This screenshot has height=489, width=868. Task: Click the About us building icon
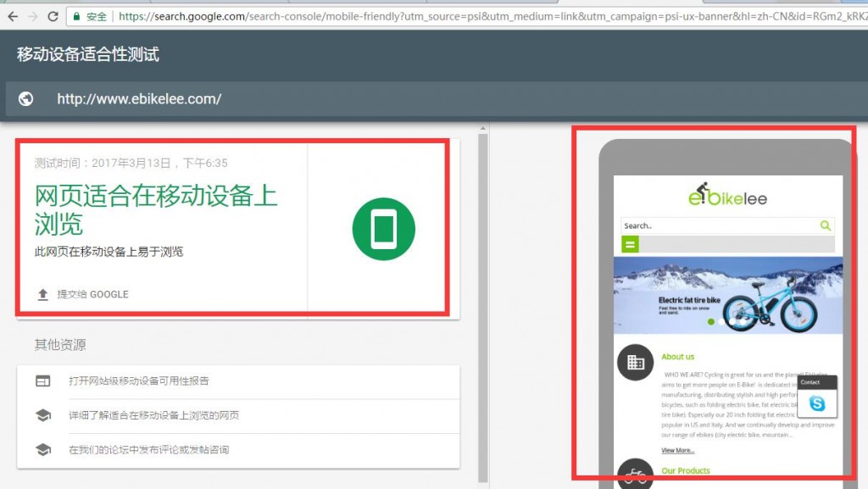pos(635,363)
